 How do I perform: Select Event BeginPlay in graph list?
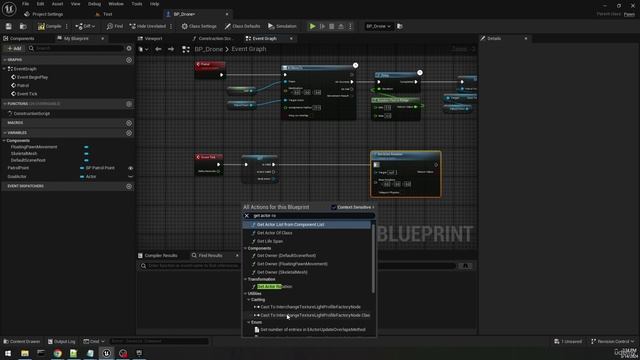click(32, 77)
